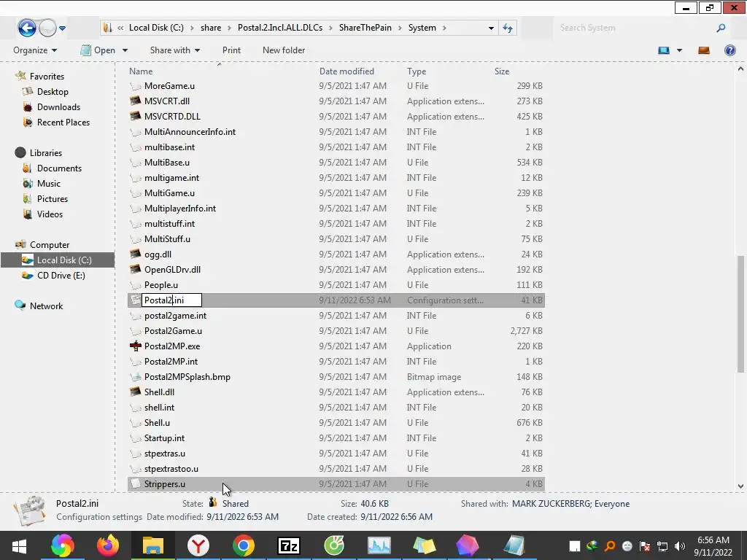
Task: Select Favorites in the navigation pane
Action: (x=47, y=76)
